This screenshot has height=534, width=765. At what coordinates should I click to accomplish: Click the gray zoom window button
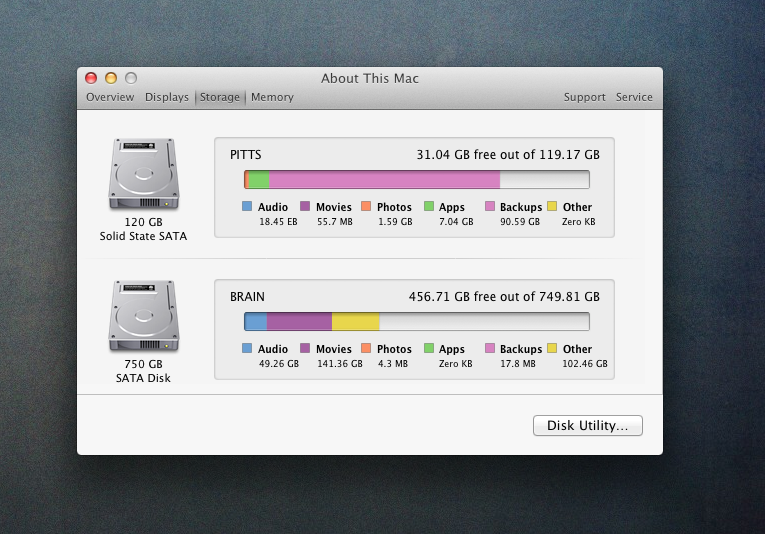coord(131,78)
